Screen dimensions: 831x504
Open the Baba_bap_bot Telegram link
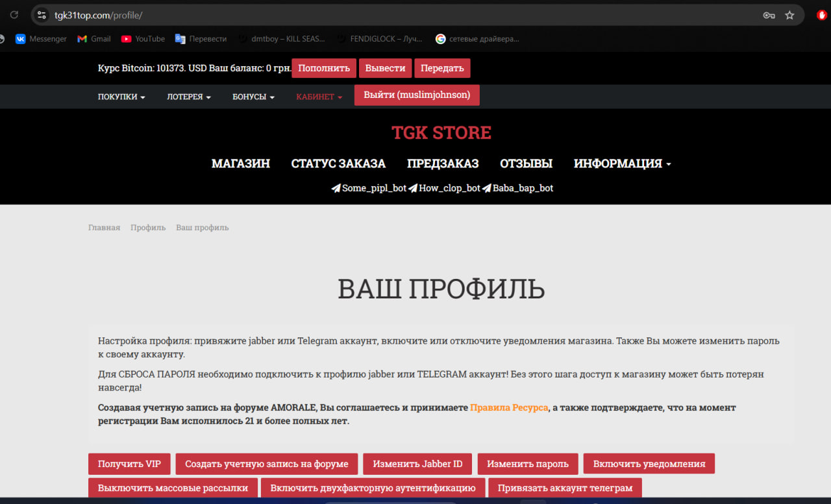pyautogui.click(x=518, y=188)
